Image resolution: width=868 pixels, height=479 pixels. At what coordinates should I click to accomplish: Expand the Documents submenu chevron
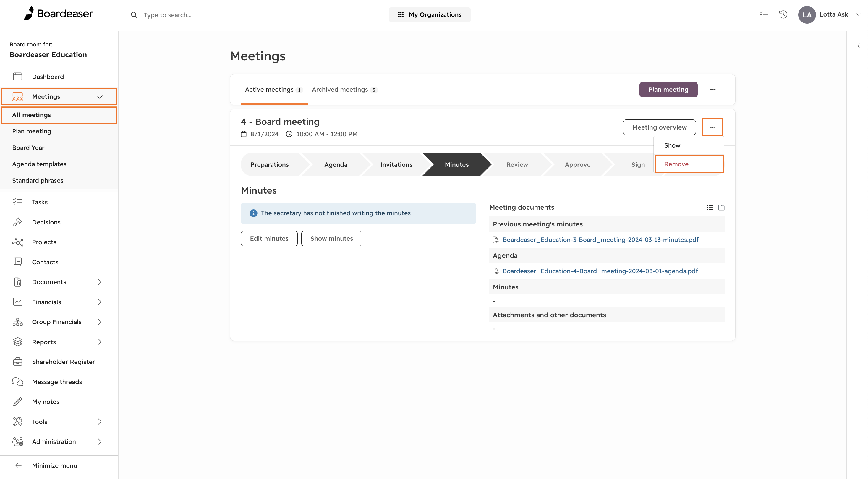pos(99,282)
